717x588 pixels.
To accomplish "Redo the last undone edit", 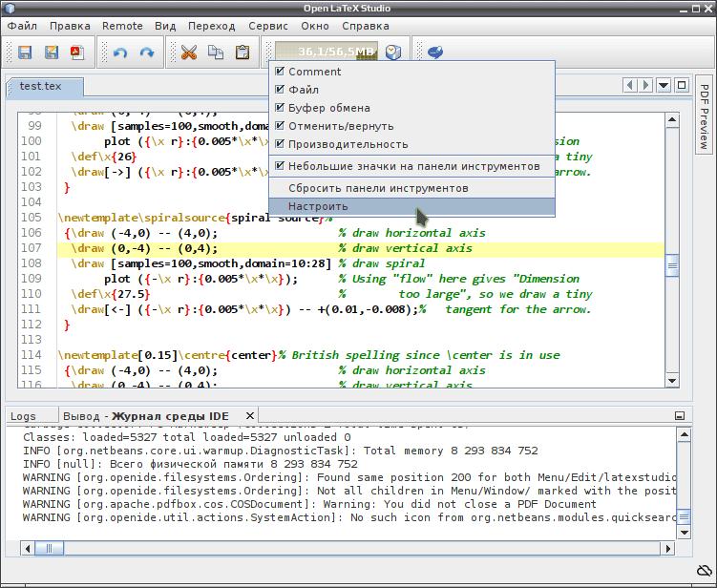I will (x=147, y=52).
